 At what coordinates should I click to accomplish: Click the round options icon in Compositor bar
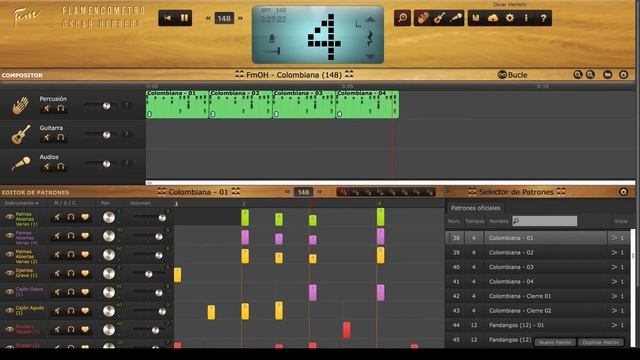coord(623,75)
